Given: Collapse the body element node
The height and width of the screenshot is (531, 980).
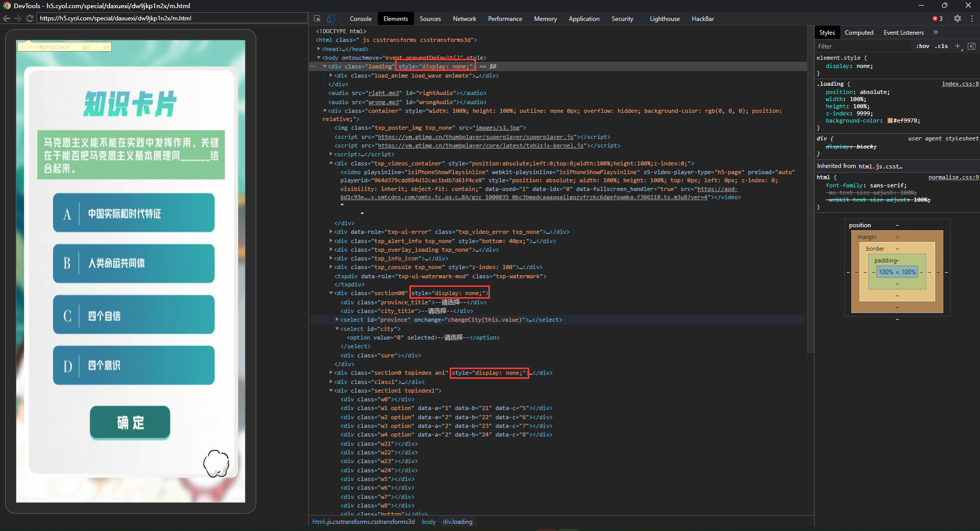Looking at the screenshot, I should 319,58.
